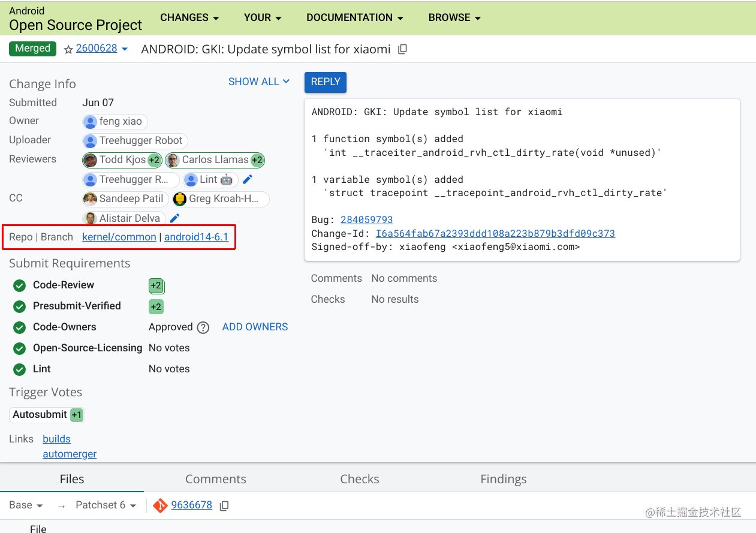Click the pencil icon to edit reviewers
The width and height of the screenshot is (756, 533).
[x=248, y=179]
